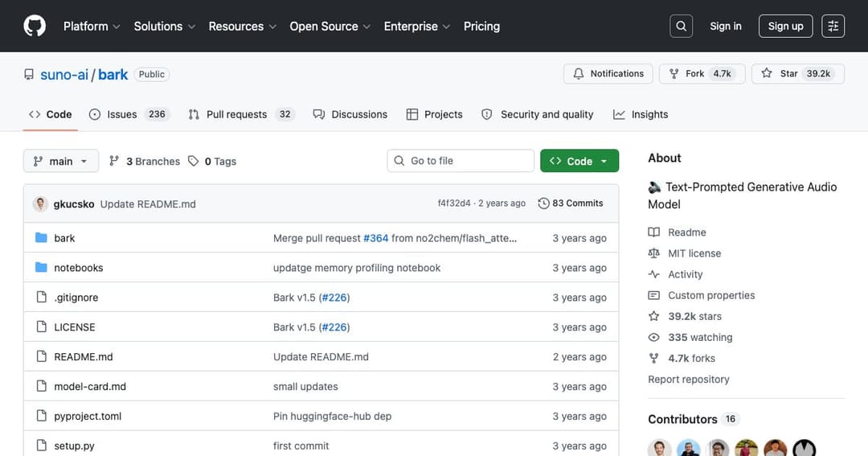
Task: Switch to Security and quality tab
Action: [x=538, y=114]
